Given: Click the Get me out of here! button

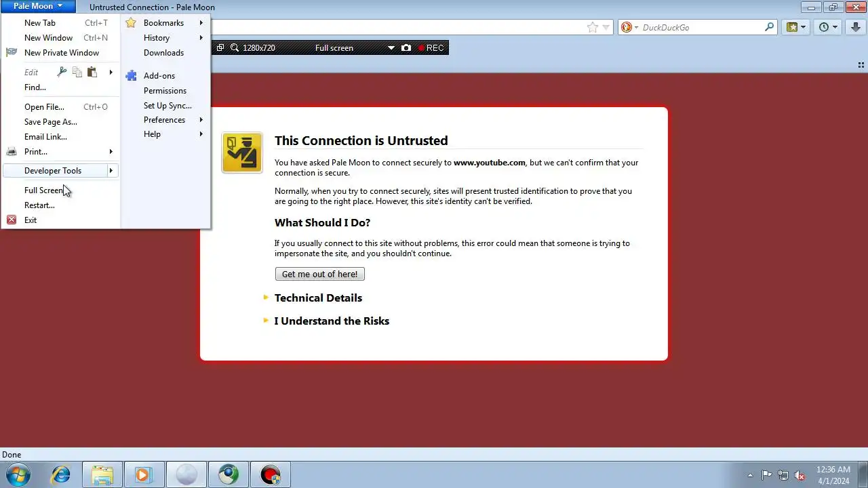Looking at the screenshot, I should 320,274.
